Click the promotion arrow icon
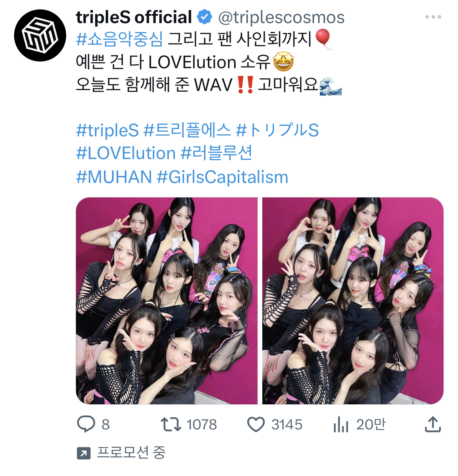Image resolution: width=458 pixels, height=476 pixels. pyautogui.click(x=83, y=453)
